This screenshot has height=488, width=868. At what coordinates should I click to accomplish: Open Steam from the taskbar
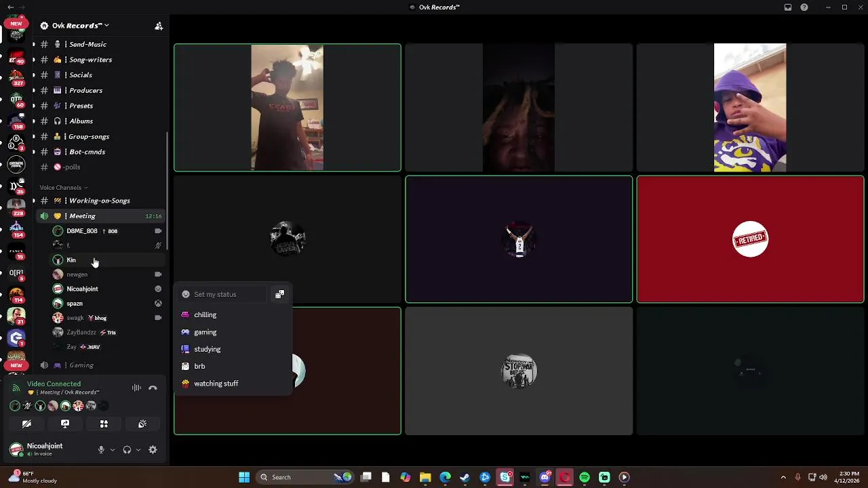(x=465, y=477)
